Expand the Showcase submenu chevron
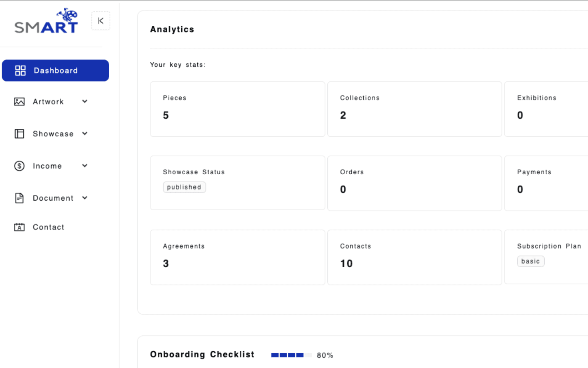This screenshot has height=368, width=588. click(x=85, y=134)
